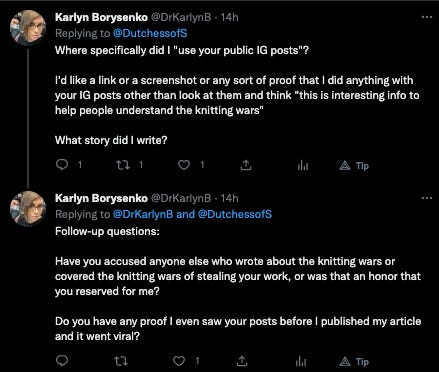View analytics of the first tweet
Screen dimensions: 439x372
pyautogui.click(x=303, y=165)
